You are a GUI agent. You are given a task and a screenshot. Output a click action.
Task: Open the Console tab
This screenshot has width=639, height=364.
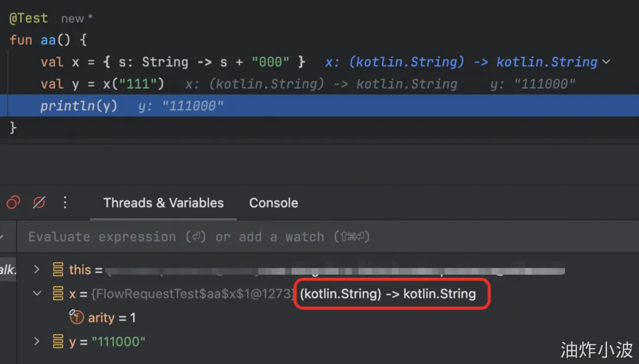[273, 203]
